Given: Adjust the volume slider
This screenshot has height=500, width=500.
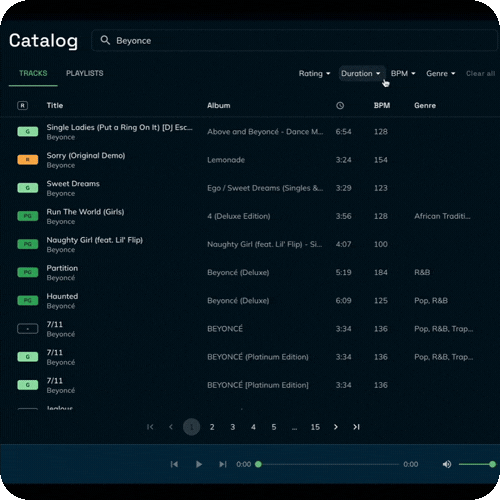Looking at the screenshot, I should [477, 464].
